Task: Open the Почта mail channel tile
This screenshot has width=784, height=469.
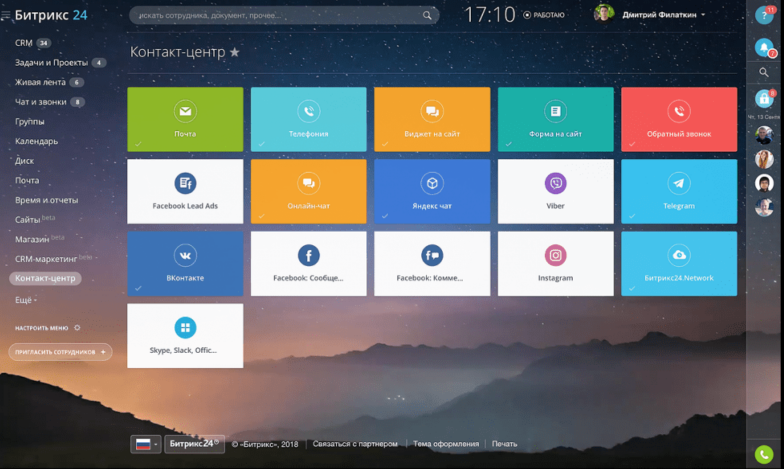Action: click(x=185, y=120)
